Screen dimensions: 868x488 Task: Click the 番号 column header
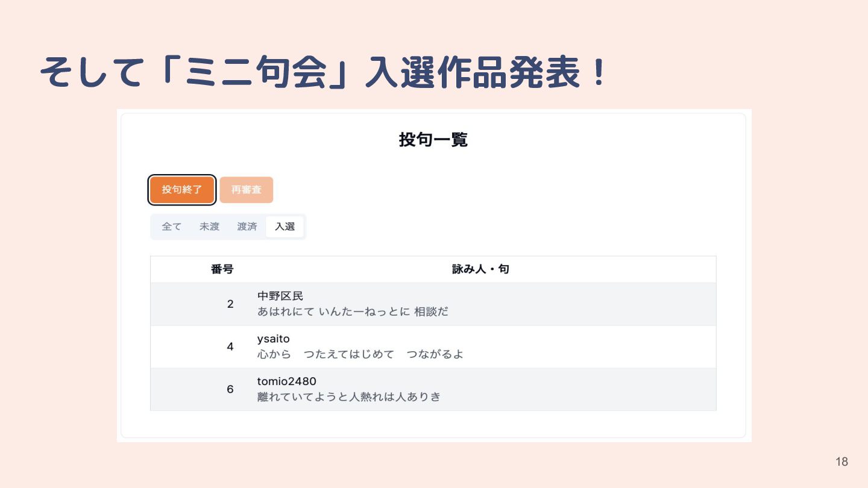point(222,269)
